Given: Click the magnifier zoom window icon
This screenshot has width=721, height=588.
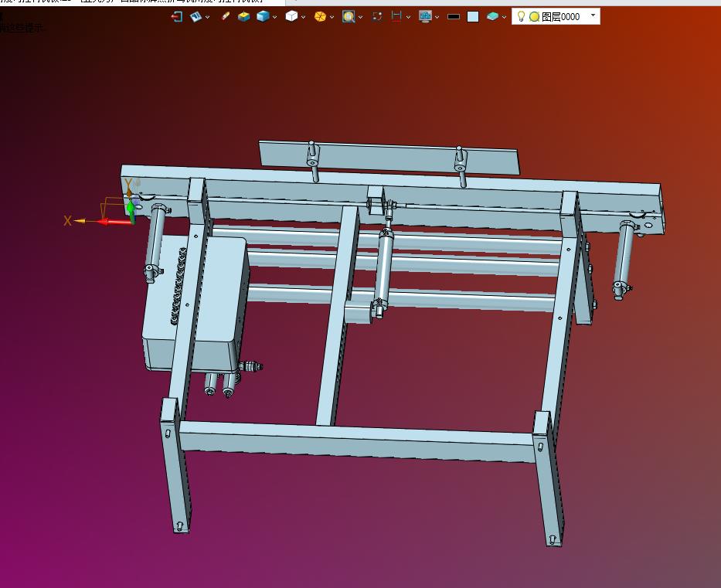Looking at the screenshot, I should click(349, 17).
